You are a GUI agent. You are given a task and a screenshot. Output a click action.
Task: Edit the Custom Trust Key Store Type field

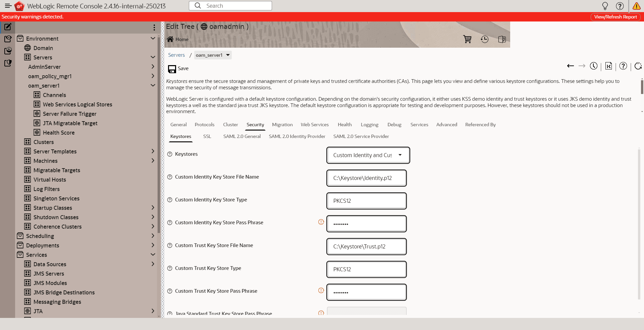(x=367, y=269)
